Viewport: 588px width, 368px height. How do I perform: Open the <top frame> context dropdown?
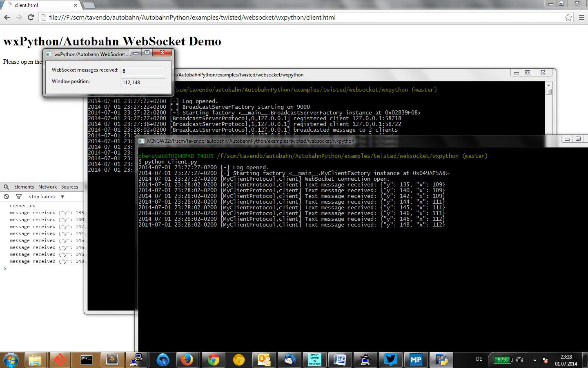point(47,197)
